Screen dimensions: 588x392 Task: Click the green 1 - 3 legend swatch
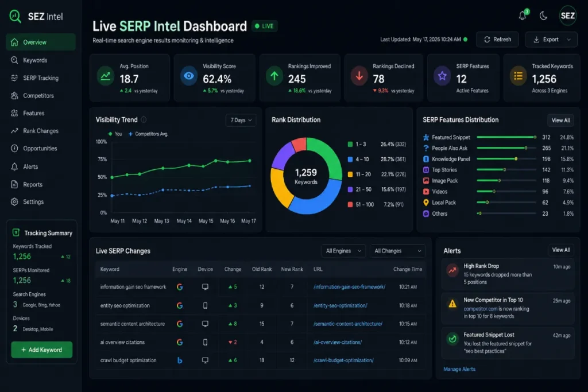[350, 144]
